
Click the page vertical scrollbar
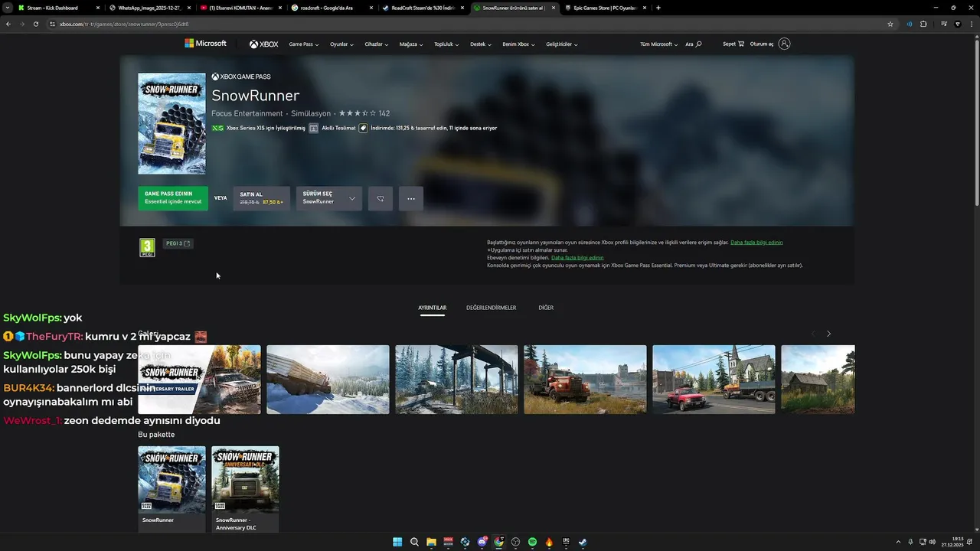coord(976,122)
